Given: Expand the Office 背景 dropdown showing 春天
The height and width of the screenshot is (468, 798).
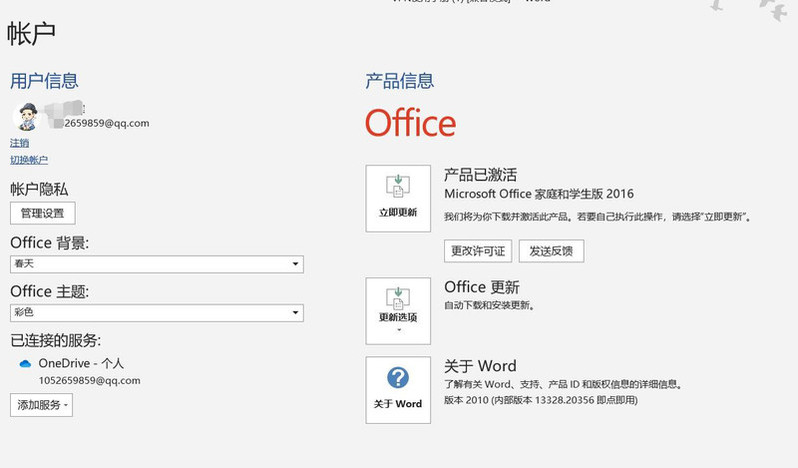Looking at the screenshot, I should click(x=156, y=264).
